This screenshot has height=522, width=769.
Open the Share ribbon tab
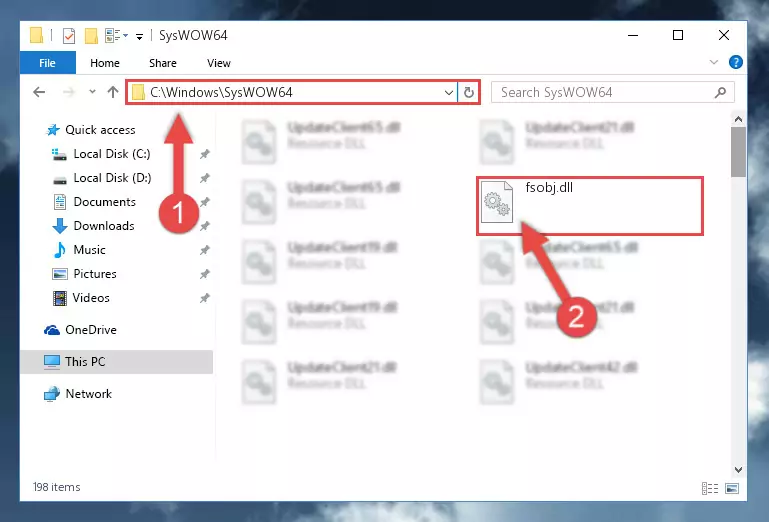[162, 63]
